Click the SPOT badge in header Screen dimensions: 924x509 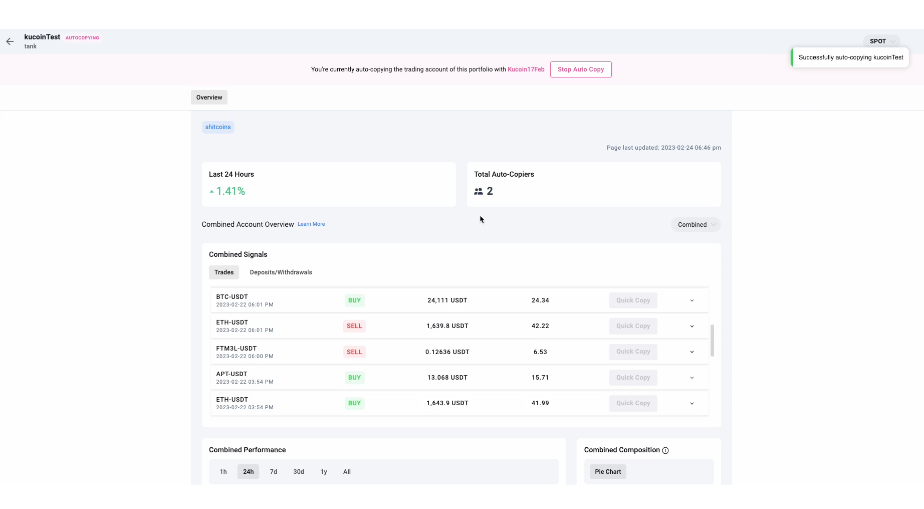[878, 41]
